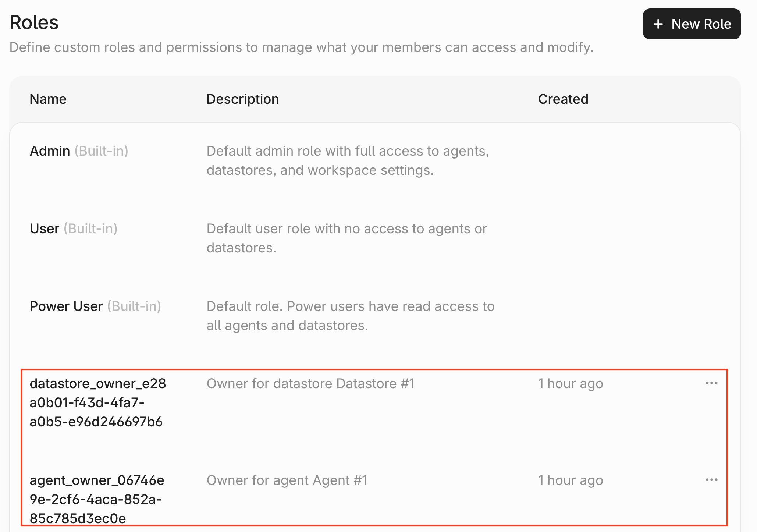
Task: Click the New Role button
Action: [692, 24]
